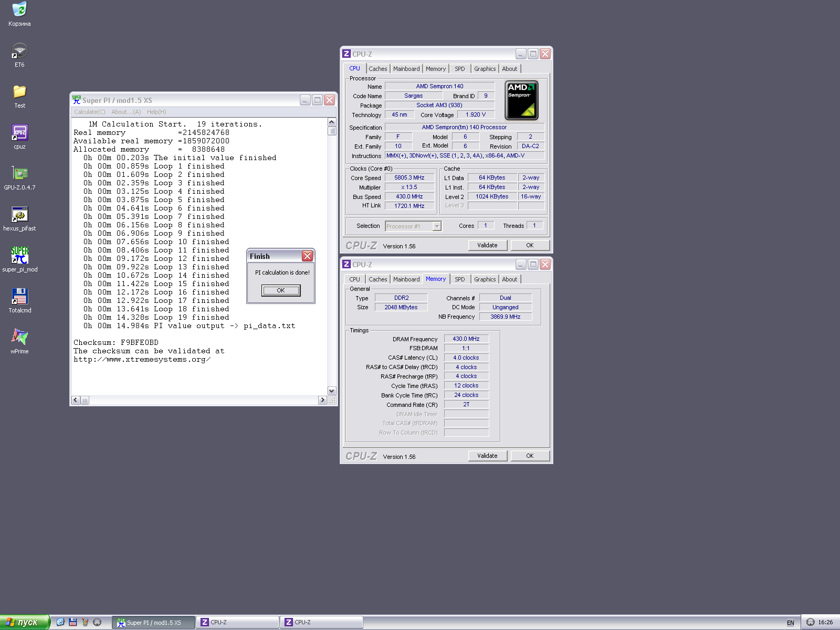
Task: Select Graphics tab in upper CPU-Z window
Action: pyautogui.click(x=485, y=69)
